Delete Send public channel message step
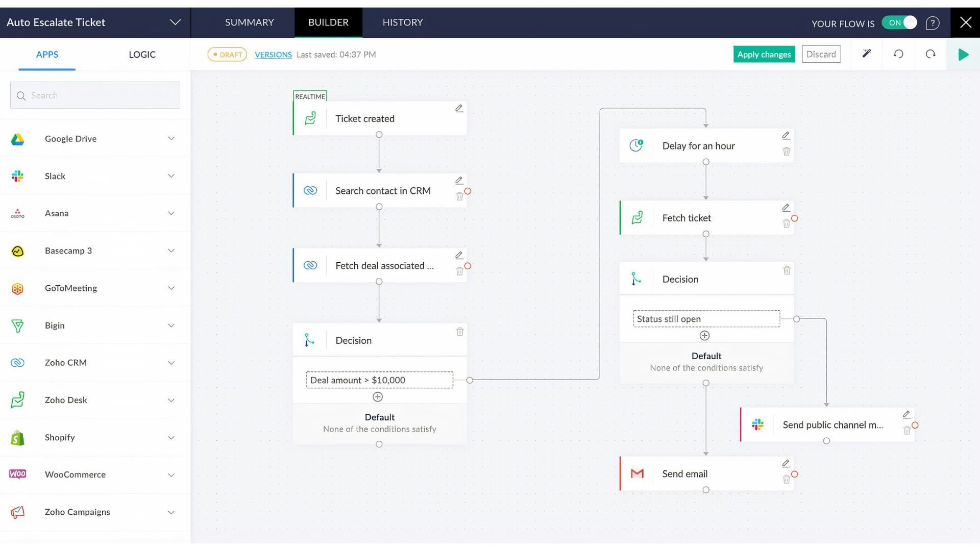The width and height of the screenshot is (980, 551). click(x=907, y=431)
